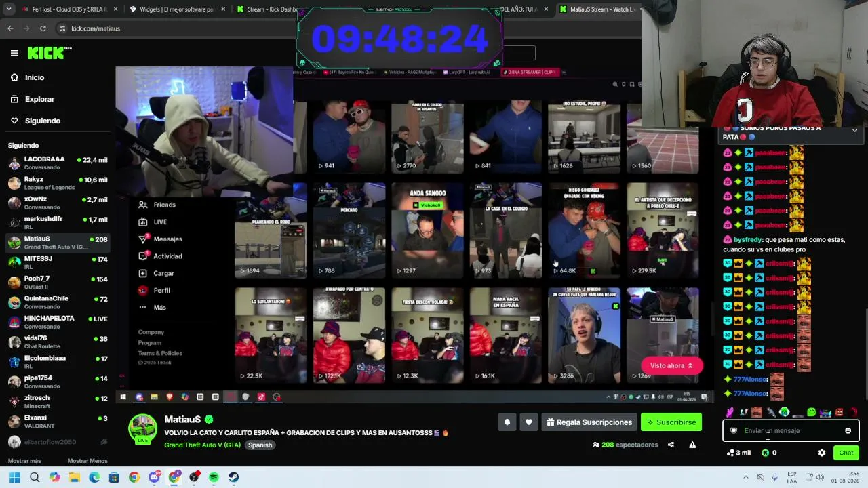Screen dimensions: 868x488
Task: Report the stream with warning icon
Action: (x=692, y=445)
